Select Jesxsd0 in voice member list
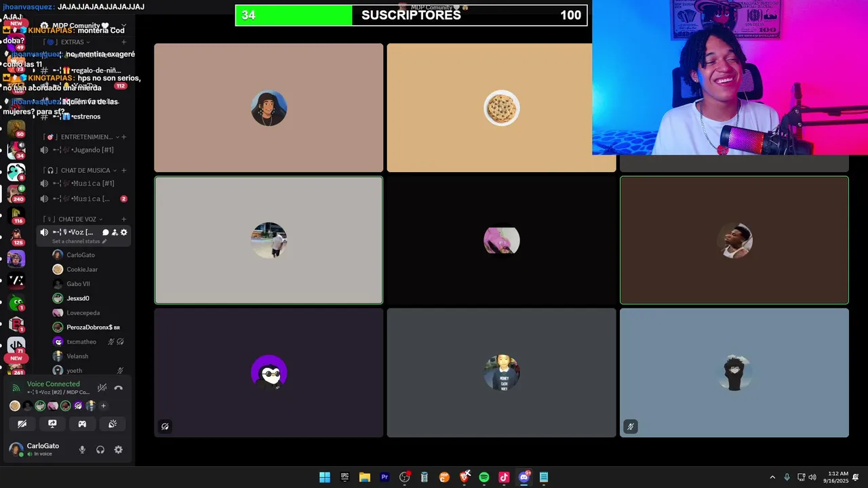This screenshot has height=488, width=868. [90, 298]
